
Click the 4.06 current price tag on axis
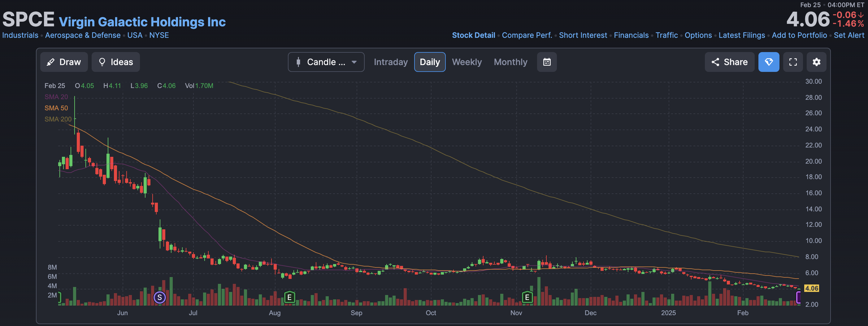(x=811, y=288)
